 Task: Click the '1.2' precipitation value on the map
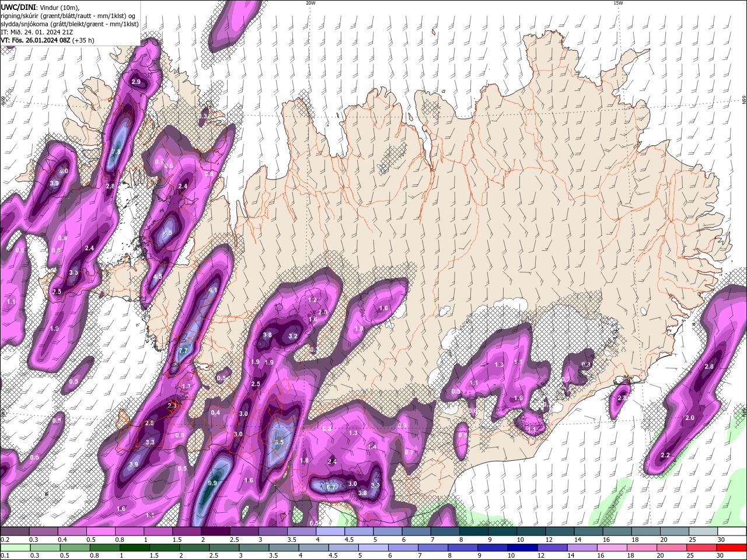[312, 300]
